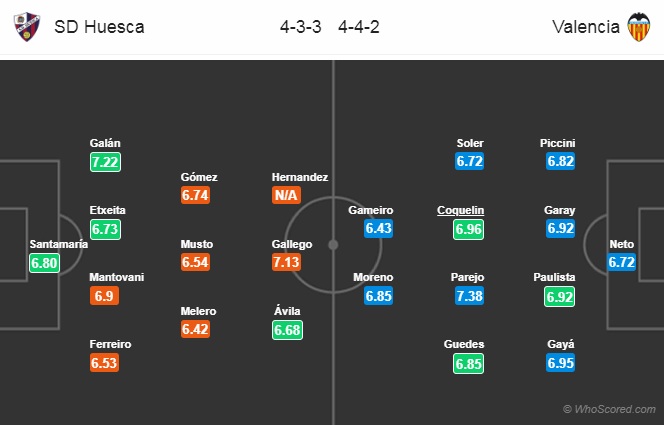Select Galán's 7.22 rating badge

click(105, 162)
